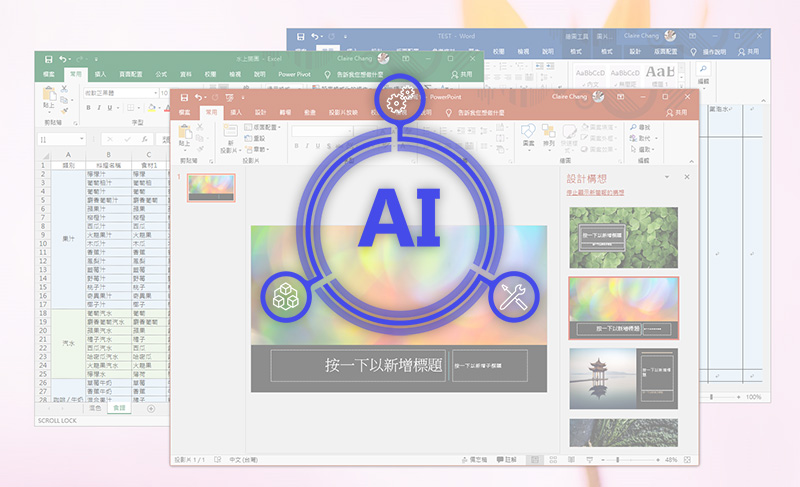The height and width of the screenshot is (487, 800).
Task: Cut selection in Excel ribbon
Action: [64, 89]
